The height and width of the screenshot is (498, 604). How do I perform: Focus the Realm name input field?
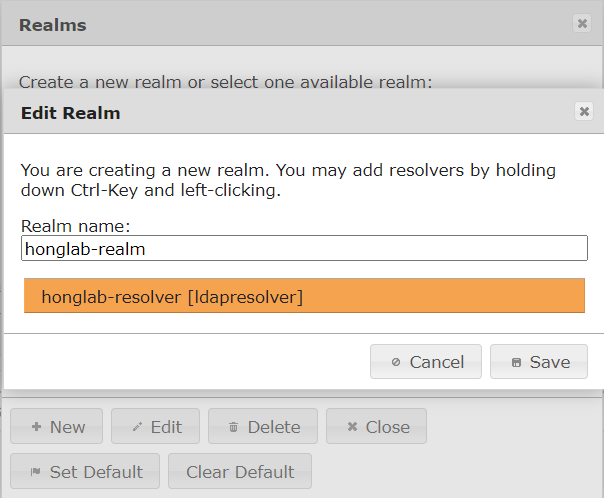pos(304,248)
